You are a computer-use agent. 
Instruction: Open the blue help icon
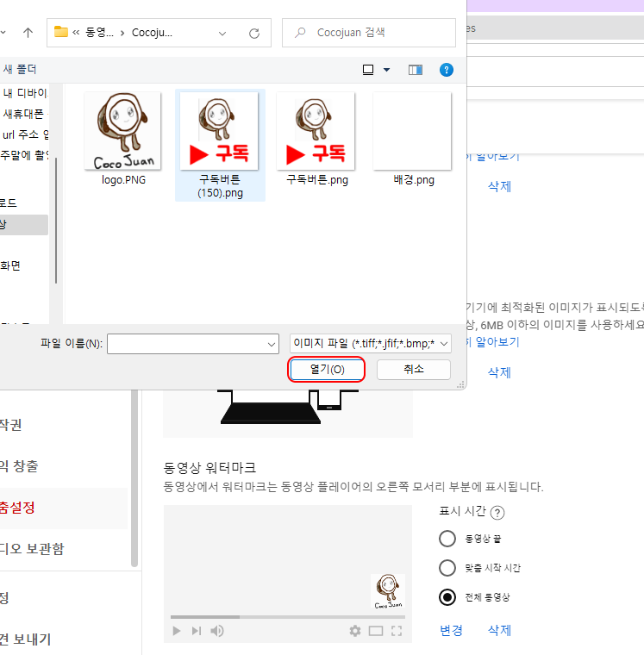point(447,70)
